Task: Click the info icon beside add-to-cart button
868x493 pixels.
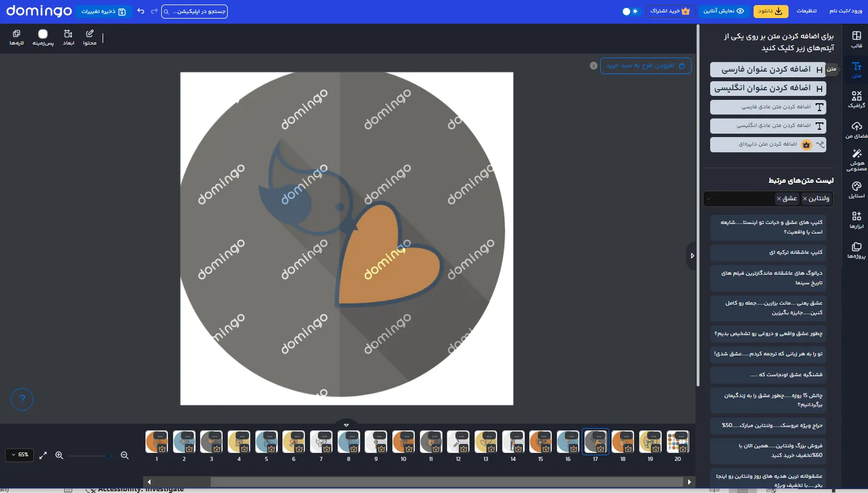Action: 594,65
